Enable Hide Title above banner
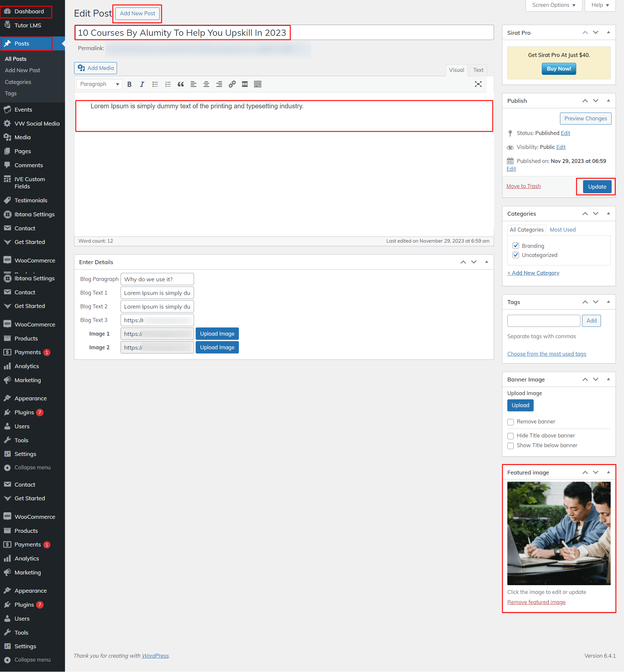The height and width of the screenshot is (672, 624). pyautogui.click(x=511, y=436)
